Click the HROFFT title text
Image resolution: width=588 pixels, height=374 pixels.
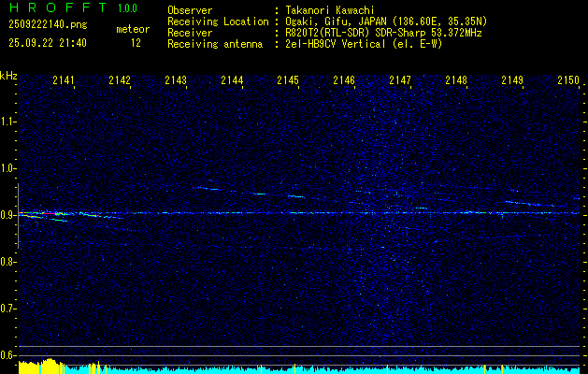pyautogui.click(x=57, y=7)
